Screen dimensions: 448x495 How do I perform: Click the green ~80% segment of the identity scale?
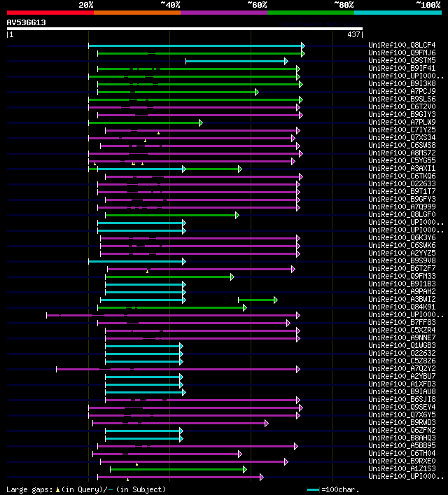click(311, 13)
